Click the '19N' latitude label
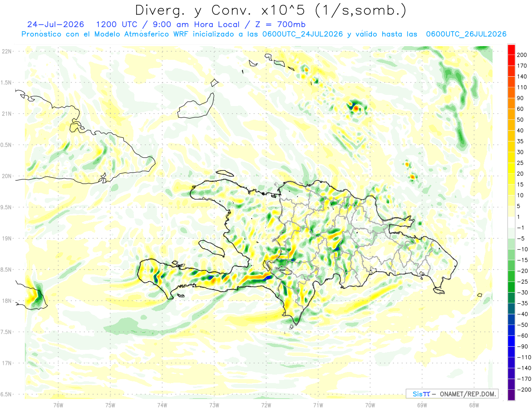 point(7,238)
